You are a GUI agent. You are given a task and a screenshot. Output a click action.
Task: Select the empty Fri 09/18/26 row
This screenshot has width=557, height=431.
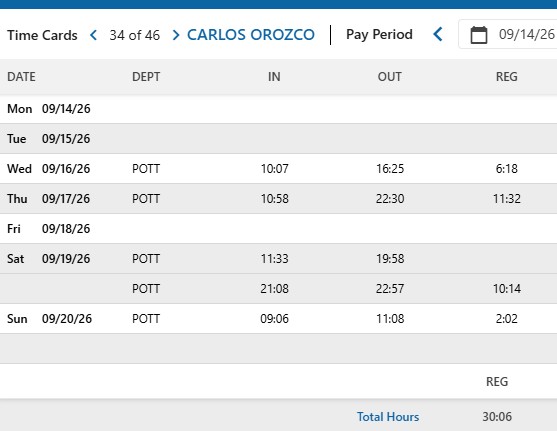(278, 229)
